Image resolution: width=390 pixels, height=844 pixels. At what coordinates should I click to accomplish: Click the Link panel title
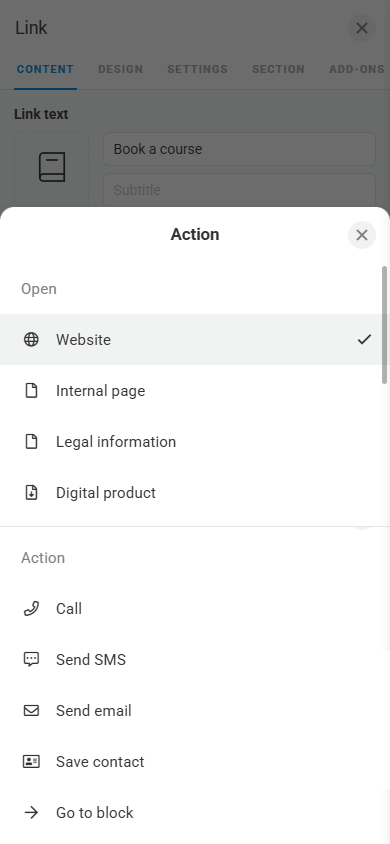(31, 27)
